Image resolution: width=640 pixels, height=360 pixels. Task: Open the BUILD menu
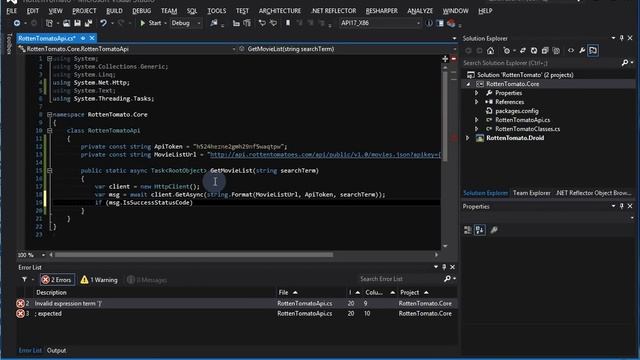[114, 11]
